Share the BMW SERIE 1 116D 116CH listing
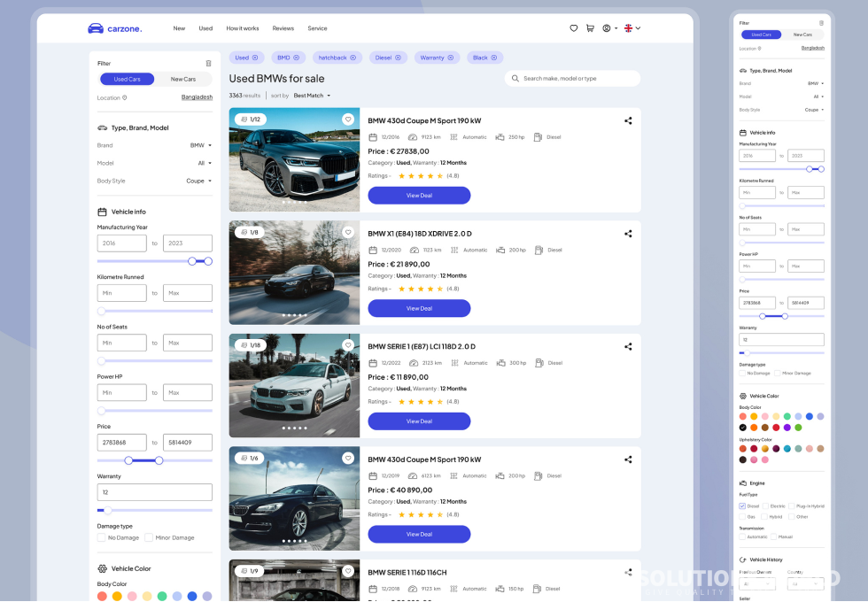This screenshot has height=602, width=868. pos(628,572)
